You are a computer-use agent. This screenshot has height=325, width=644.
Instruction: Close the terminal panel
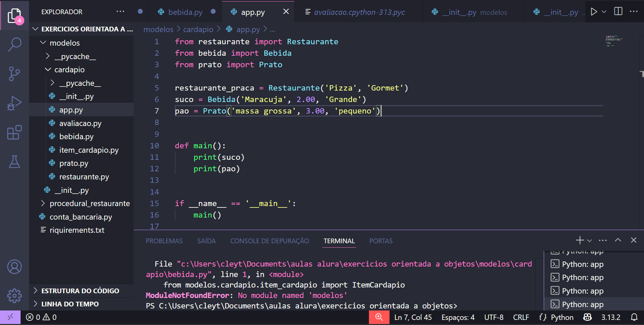pos(634,240)
